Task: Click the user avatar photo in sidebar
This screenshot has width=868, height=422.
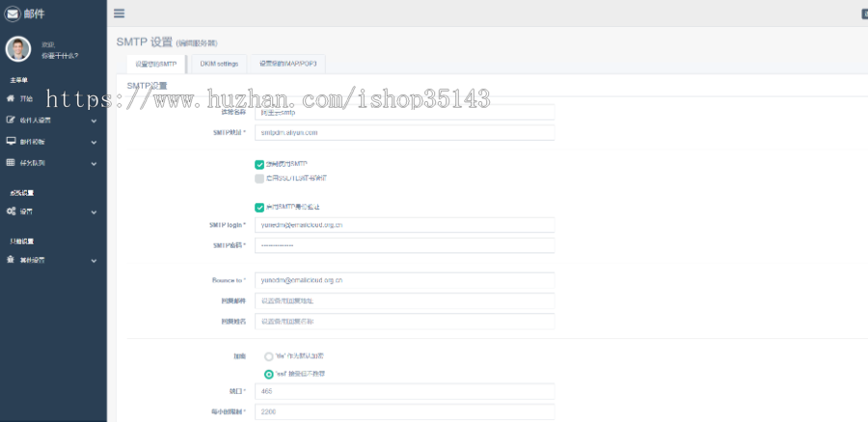Action: click(18, 49)
